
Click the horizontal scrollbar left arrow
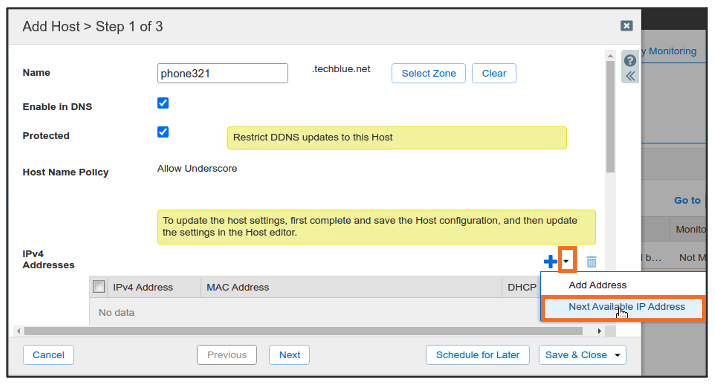pyautogui.click(x=18, y=331)
